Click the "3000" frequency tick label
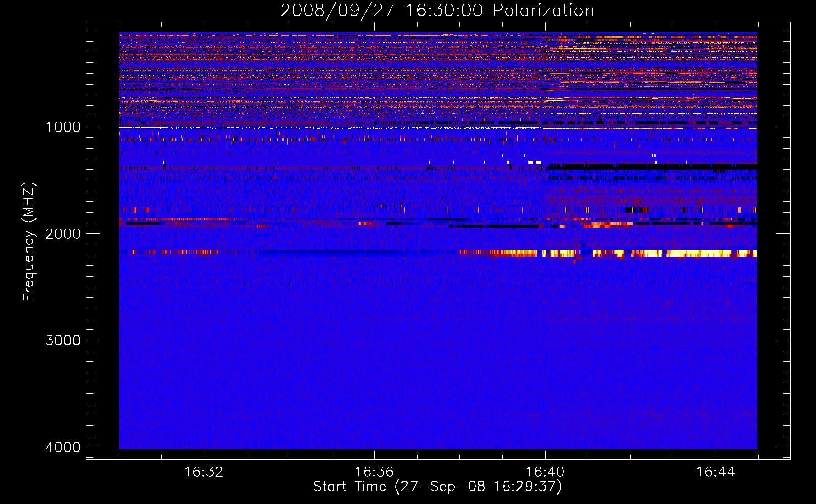Viewport: 816px width, 504px height. (x=63, y=340)
